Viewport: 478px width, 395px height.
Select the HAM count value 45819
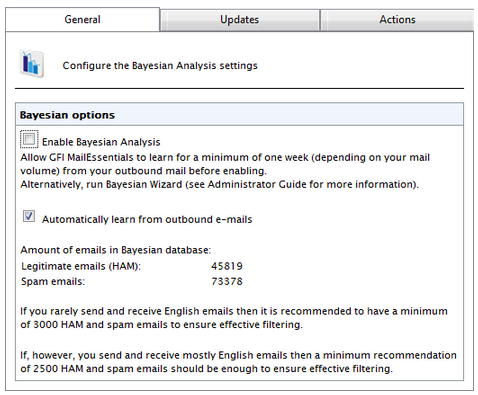(x=227, y=266)
